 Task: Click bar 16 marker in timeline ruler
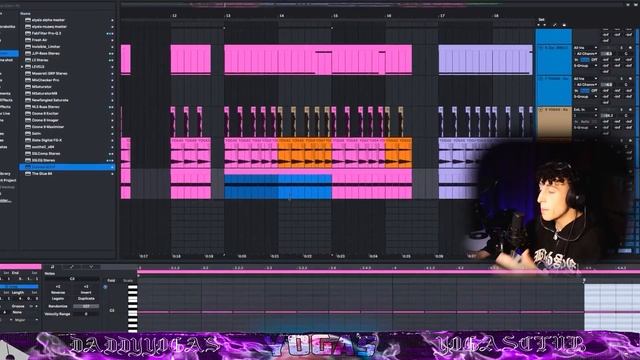click(389, 16)
